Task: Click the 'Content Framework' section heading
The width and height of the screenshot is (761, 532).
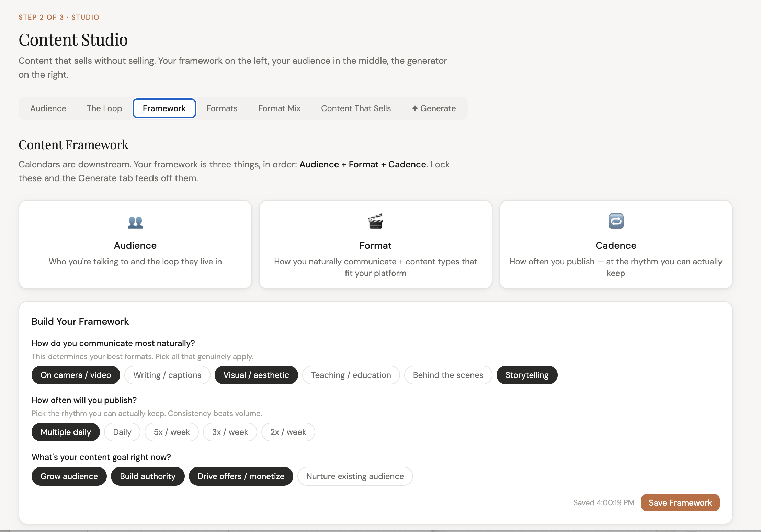Action: click(x=73, y=145)
